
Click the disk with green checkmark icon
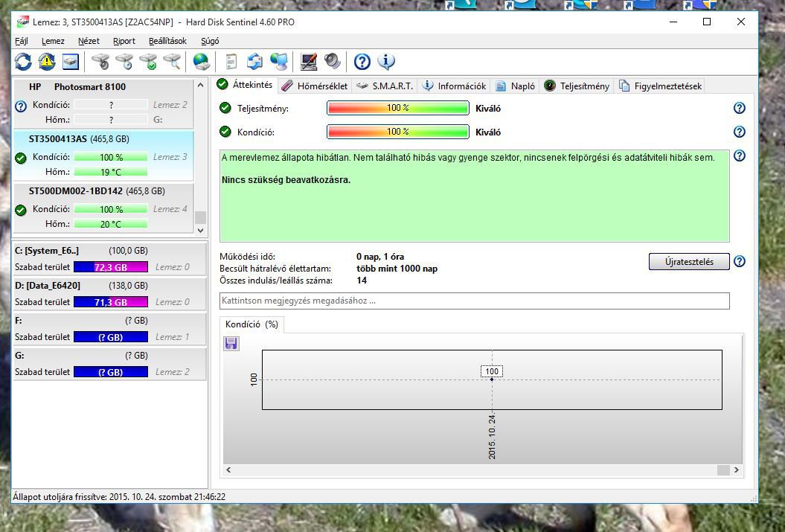pyautogui.click(x=148, y=62)
